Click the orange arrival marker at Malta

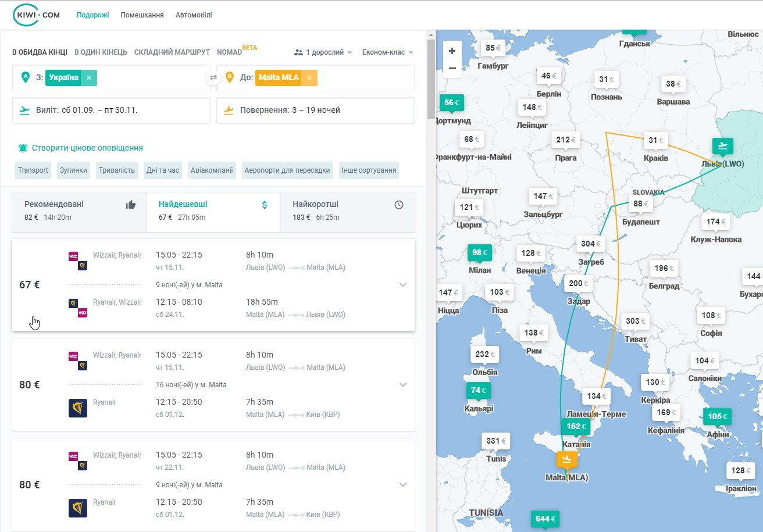(x=567, y=459)
